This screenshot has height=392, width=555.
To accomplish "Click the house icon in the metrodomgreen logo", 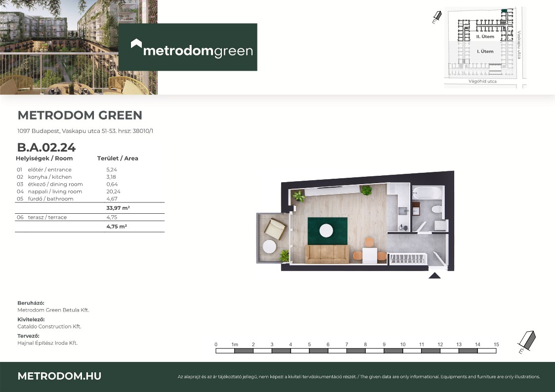I will pos(136,44).
